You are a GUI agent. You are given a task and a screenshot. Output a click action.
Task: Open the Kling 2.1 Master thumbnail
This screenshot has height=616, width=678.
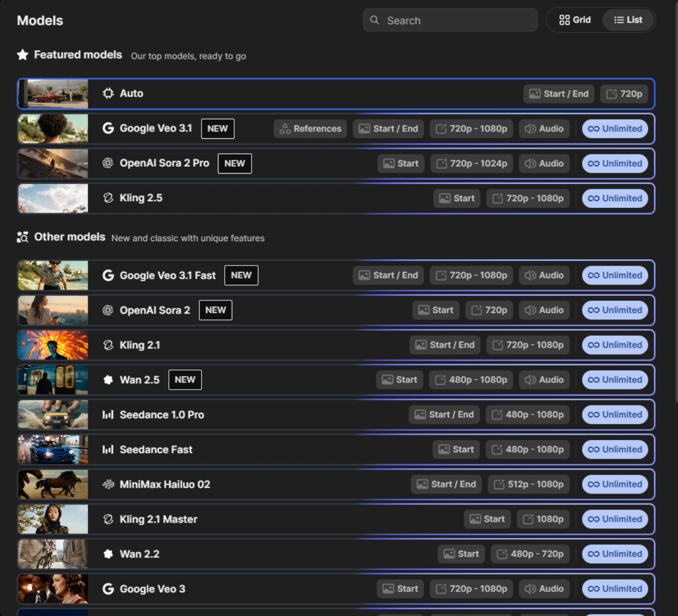coord(53,519)
